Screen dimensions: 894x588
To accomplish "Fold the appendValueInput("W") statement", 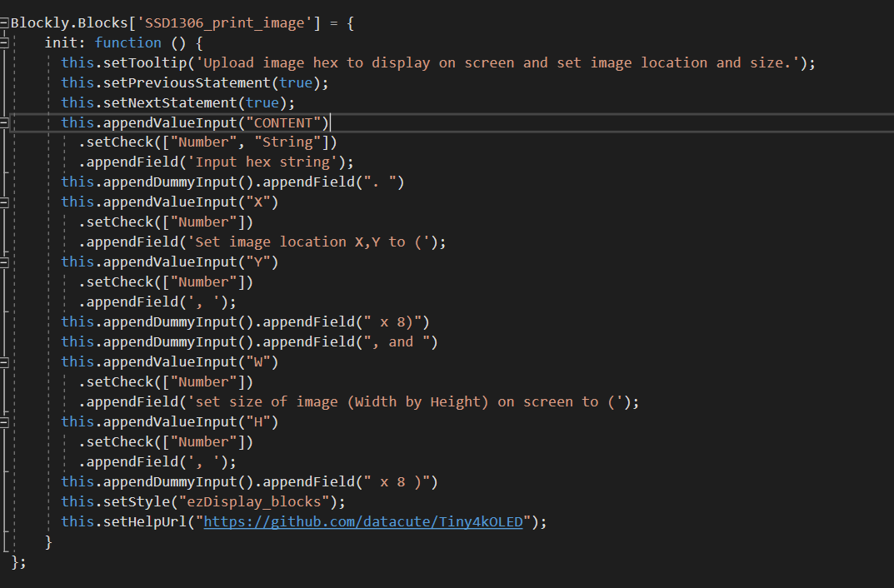I will click(4, 361).
